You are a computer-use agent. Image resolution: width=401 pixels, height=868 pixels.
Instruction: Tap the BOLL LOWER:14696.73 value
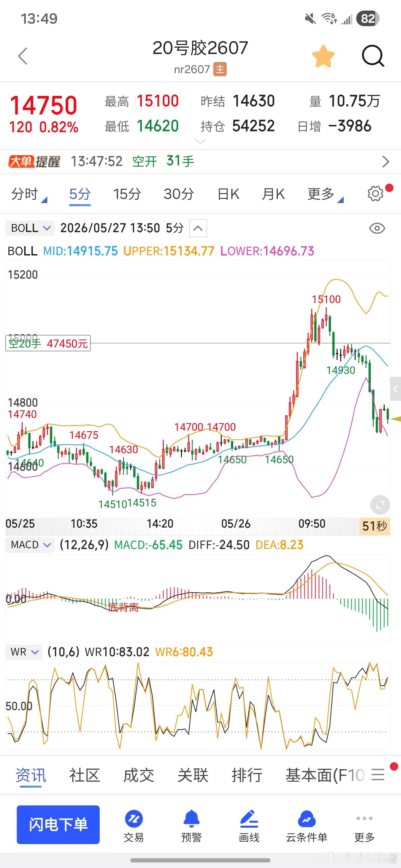pos(267,251)
